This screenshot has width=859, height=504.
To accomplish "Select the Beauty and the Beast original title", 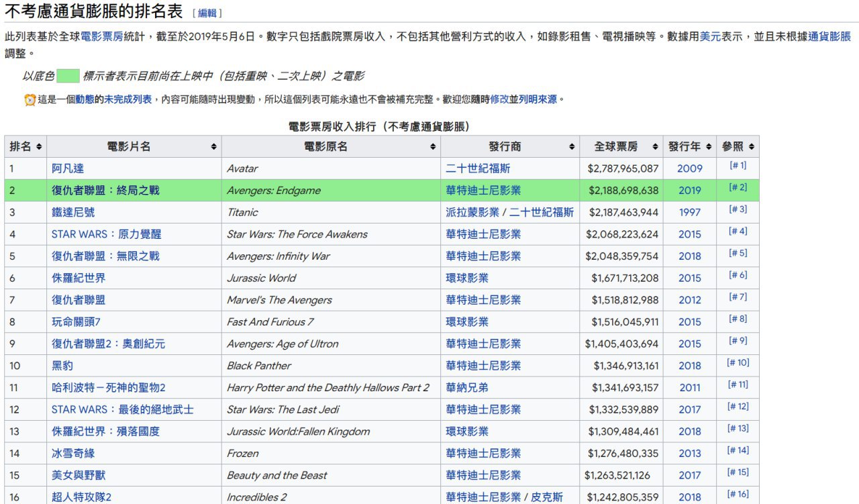I will [x=276, y=475].
